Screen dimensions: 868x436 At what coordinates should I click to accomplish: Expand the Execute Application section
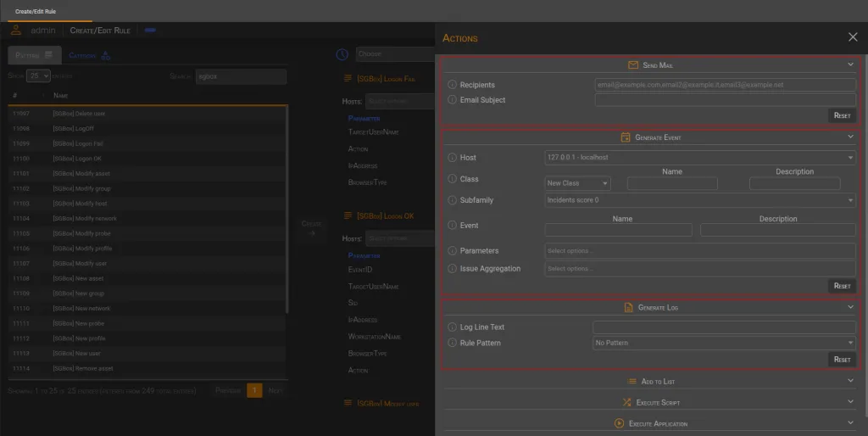coord(851,422)
